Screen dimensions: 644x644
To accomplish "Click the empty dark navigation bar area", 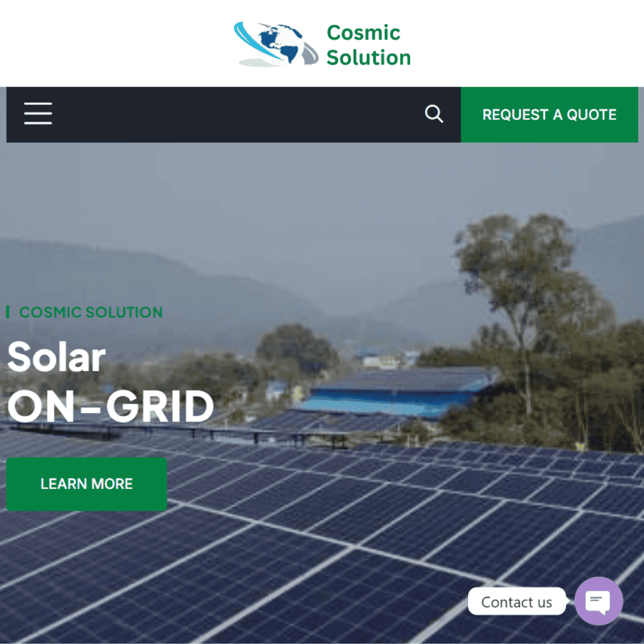I will click(x=238, y=114).
